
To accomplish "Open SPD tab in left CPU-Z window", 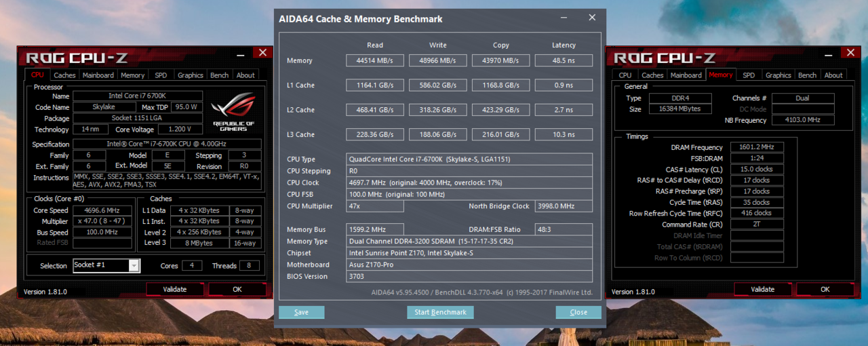I will [161, 75].
